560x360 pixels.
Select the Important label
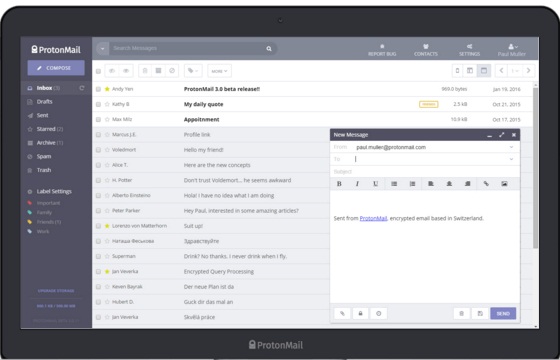click(48, 203)
